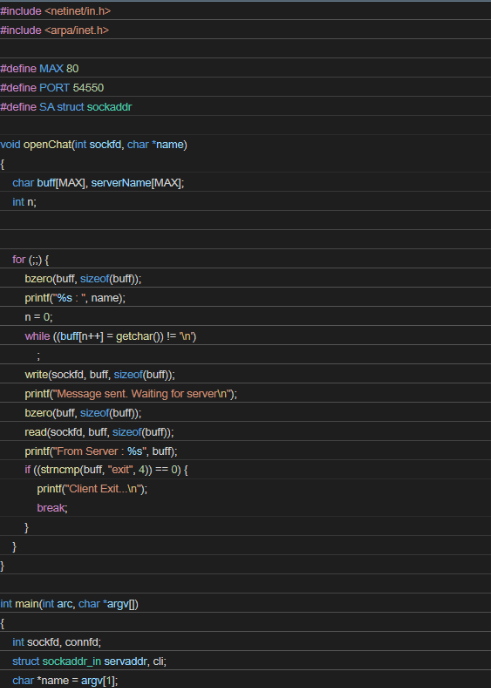491x688 pixels.
Task: Click the int main function signature
Action: point(69,604)
